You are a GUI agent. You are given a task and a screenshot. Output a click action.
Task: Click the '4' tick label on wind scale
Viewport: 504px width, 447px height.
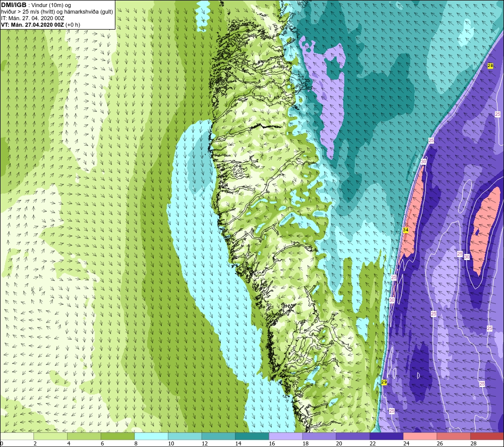69,443
